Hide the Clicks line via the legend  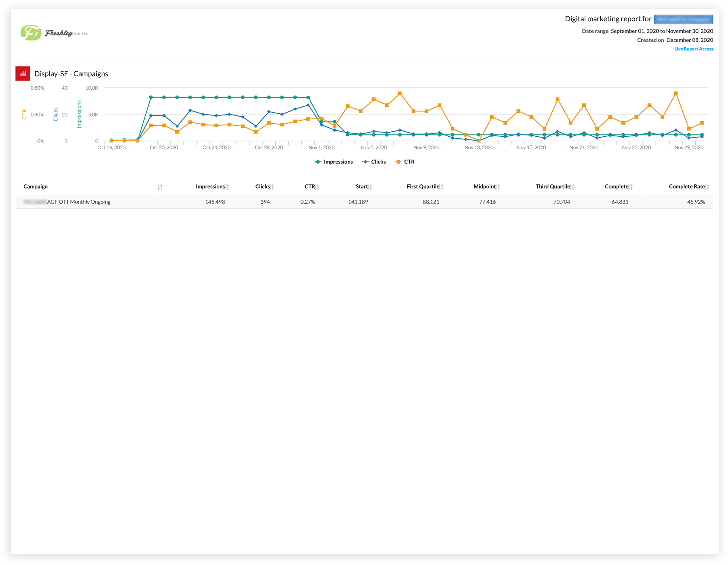pos(373,162)
